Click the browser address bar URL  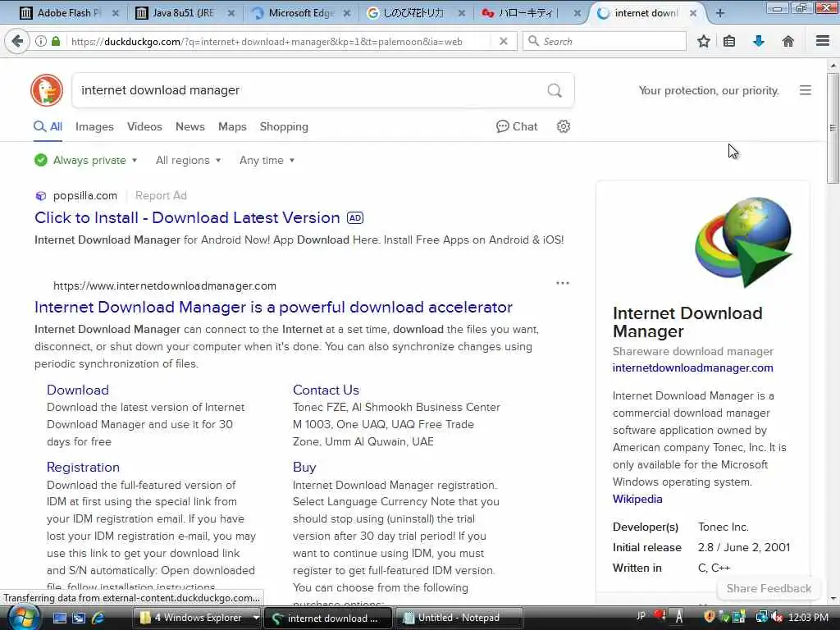point(267,41)
